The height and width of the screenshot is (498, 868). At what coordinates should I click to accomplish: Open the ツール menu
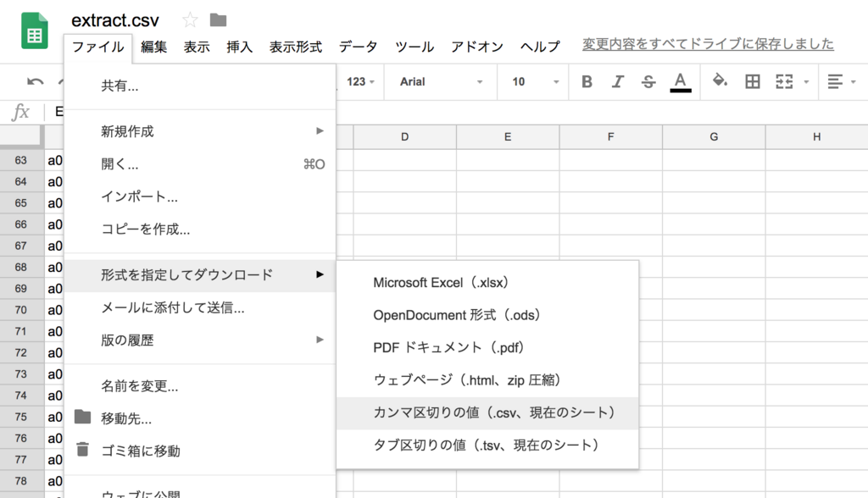[414, 47]
